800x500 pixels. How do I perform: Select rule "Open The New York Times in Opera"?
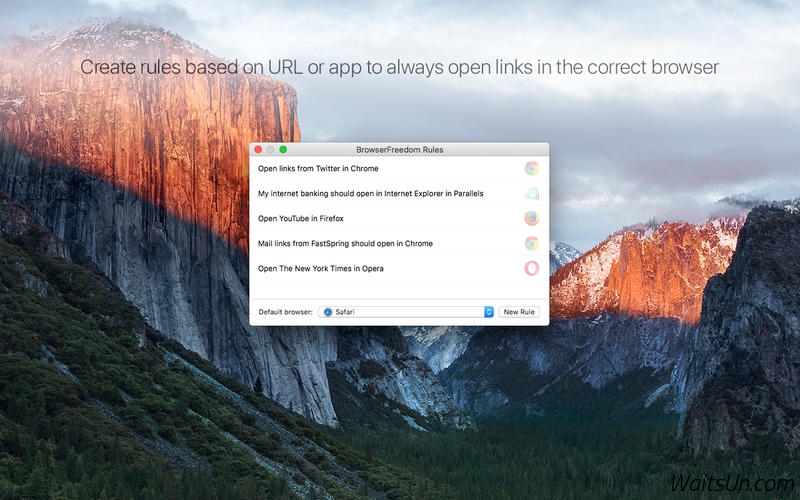click(x=399, y=268)
